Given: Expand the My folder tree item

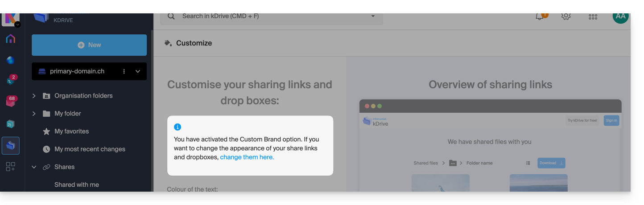Looking at the screenshot, I should click(x=34, y=114).
